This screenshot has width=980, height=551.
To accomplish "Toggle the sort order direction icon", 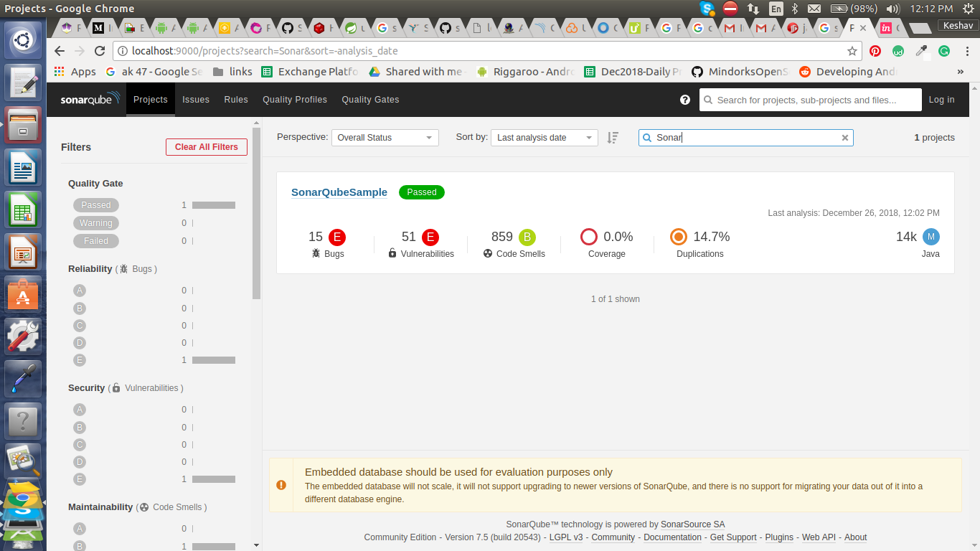I will 613,138.
